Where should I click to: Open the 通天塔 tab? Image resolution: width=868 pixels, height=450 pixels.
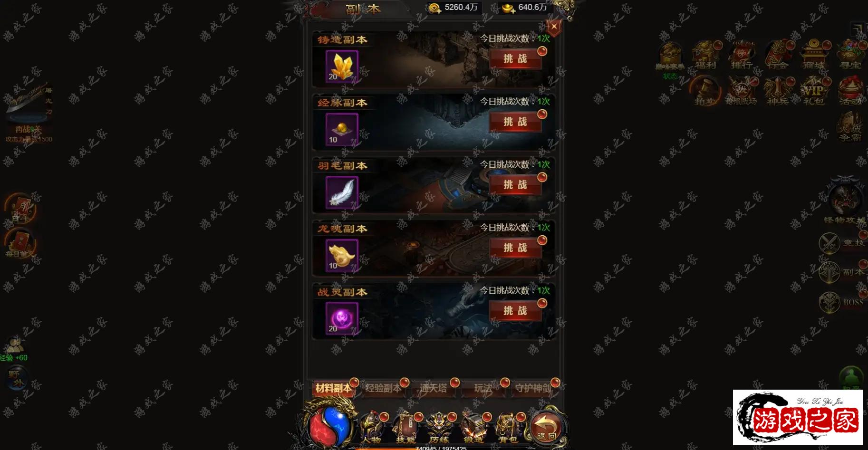433,388
